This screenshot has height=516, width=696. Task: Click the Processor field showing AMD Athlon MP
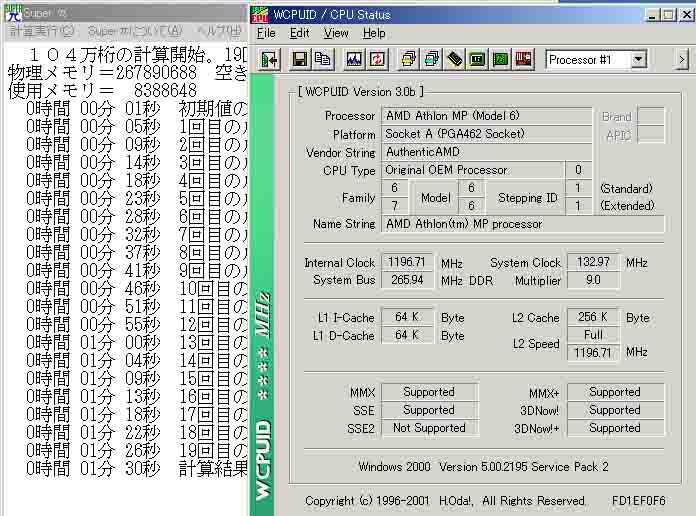(x=486, y=116)
